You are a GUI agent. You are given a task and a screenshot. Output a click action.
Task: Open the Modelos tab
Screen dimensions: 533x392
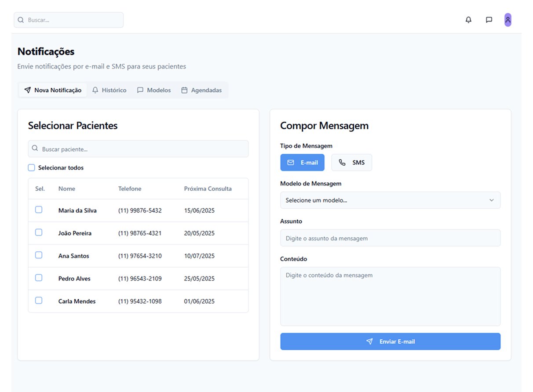154,90
